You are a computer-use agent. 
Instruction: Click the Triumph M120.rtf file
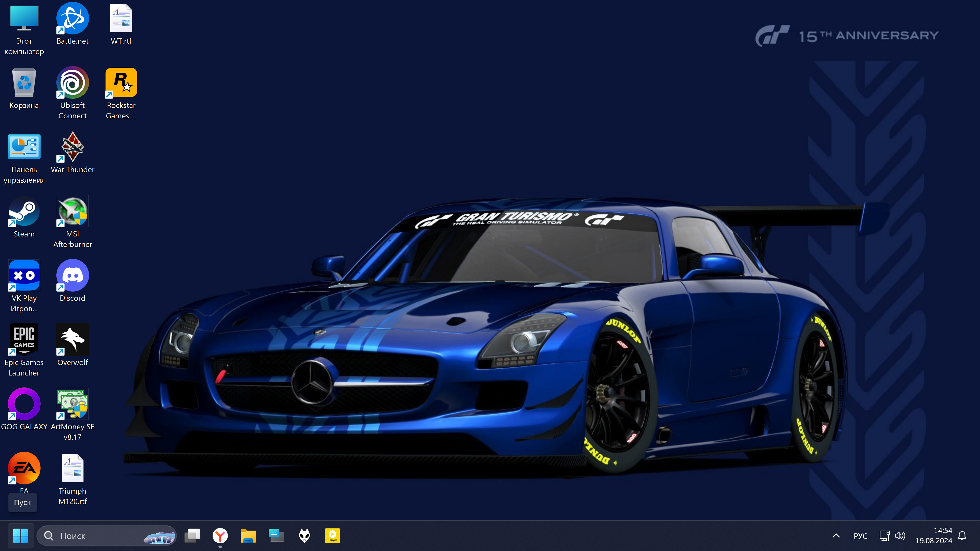[72, 469]
